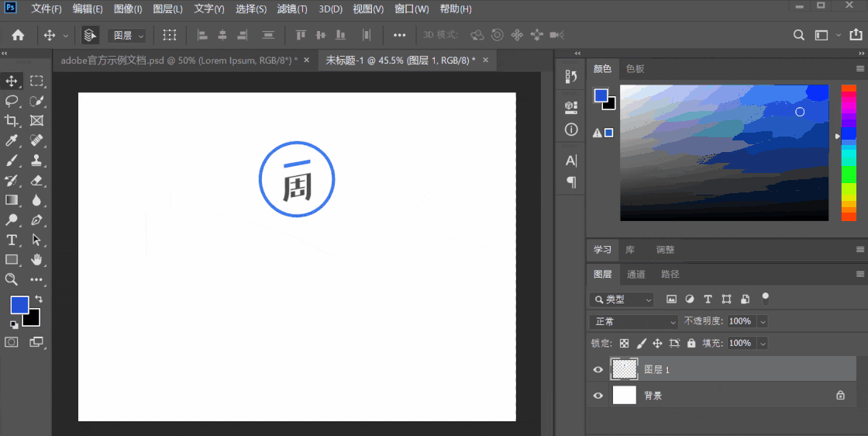Viewport: 868px width, 436px height.
Task: Open the Color panel menu
Action: tap(859, 69)
